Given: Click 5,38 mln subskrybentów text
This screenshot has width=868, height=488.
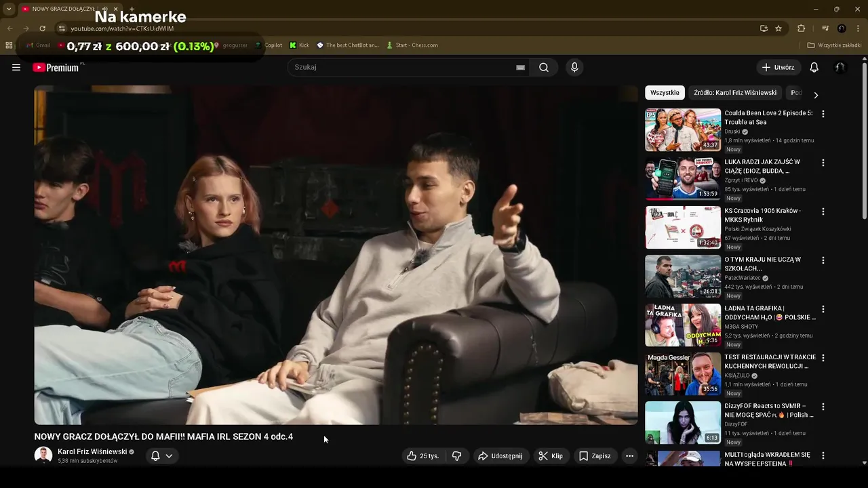Looking at the screenshot, I should [87, 461].
